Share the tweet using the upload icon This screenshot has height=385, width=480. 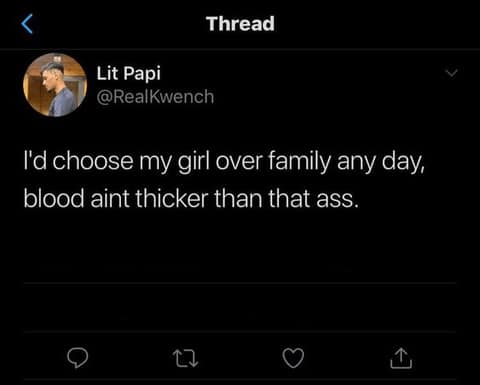(401, 358)
